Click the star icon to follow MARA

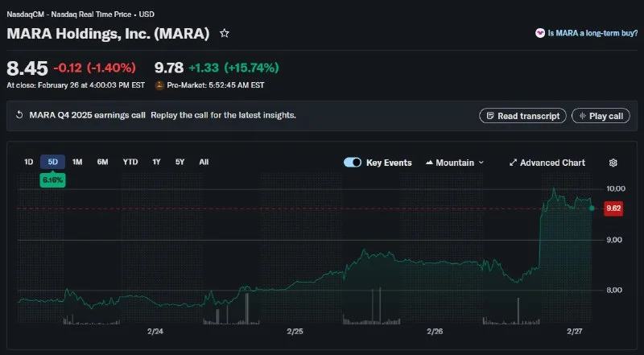[225, 34]
